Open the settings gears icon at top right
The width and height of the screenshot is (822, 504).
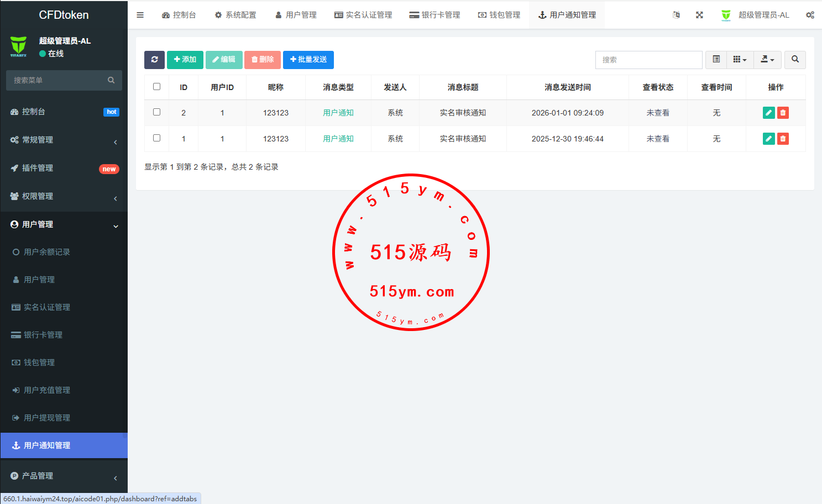coord(810,15)
